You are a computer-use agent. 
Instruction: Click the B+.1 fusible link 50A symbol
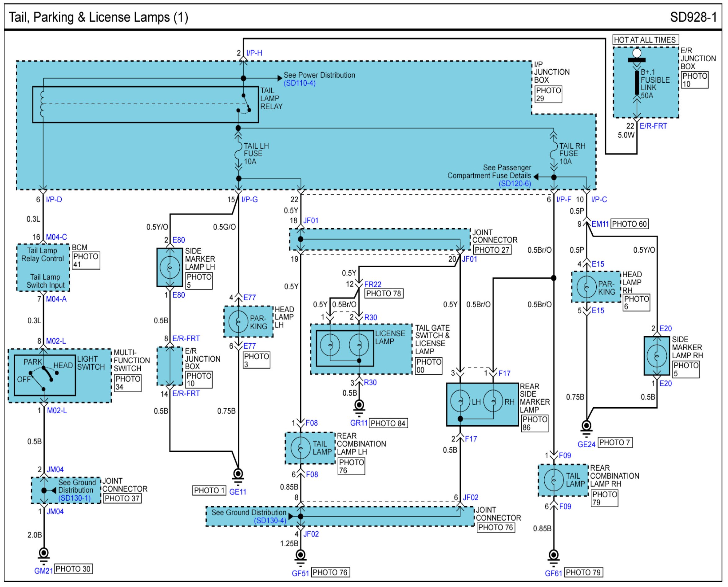[x=637, y=83]
